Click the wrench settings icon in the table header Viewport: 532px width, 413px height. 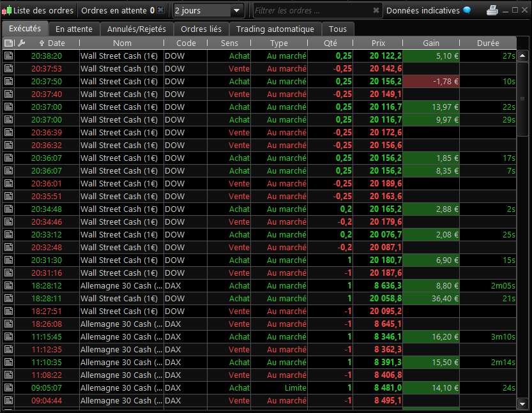21,43
